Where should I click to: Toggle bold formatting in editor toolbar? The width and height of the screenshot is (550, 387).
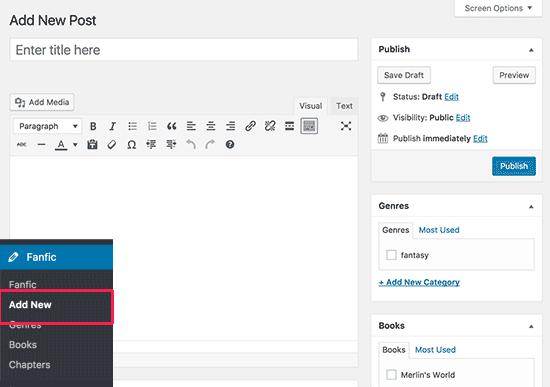(x=93, y=126)
